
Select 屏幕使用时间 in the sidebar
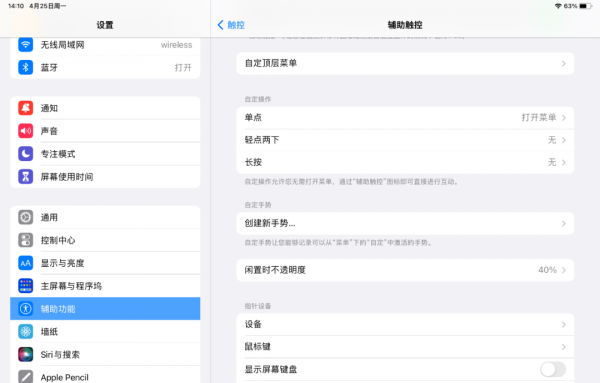pyautogui.click(x=105, y=177)
